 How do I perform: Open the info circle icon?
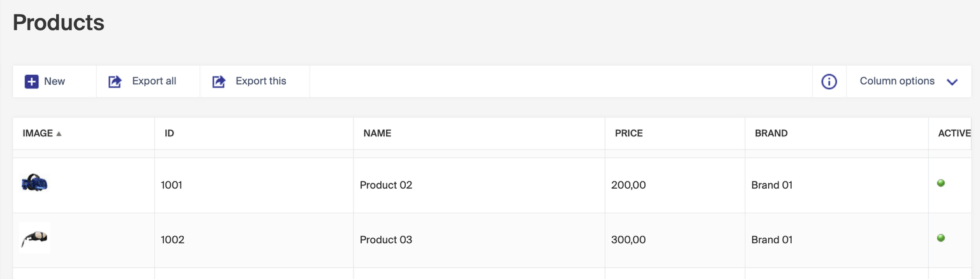click(x=829, y=82)
